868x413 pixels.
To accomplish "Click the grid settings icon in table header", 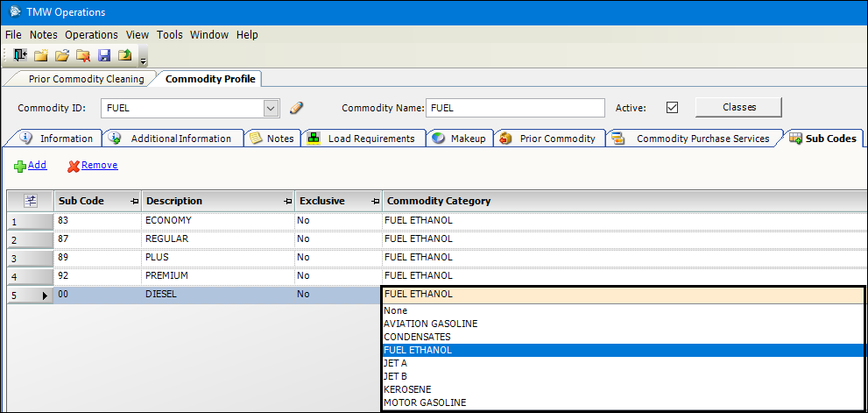I will 29,201.
